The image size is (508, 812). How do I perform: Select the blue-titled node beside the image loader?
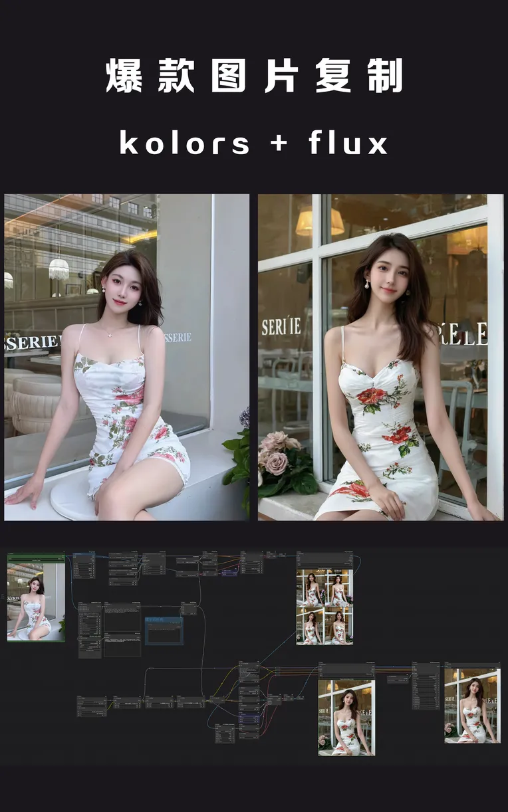click(84, 565)
